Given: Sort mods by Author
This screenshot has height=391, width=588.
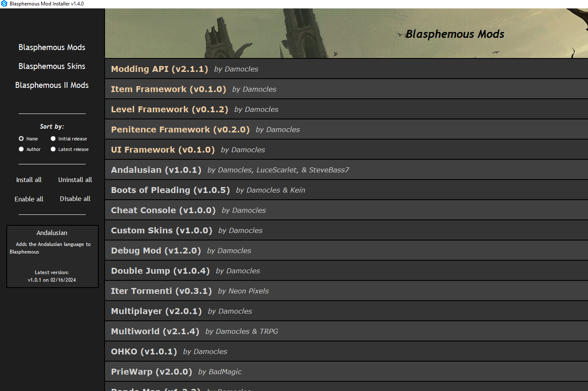Looking at the screenshot, I should tap(21, 149).
